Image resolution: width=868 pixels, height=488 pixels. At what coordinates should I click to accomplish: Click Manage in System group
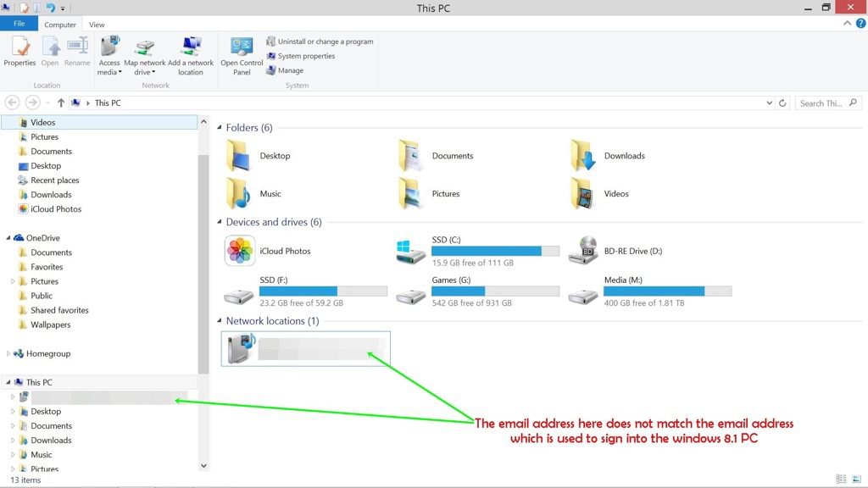pos(285,70)
